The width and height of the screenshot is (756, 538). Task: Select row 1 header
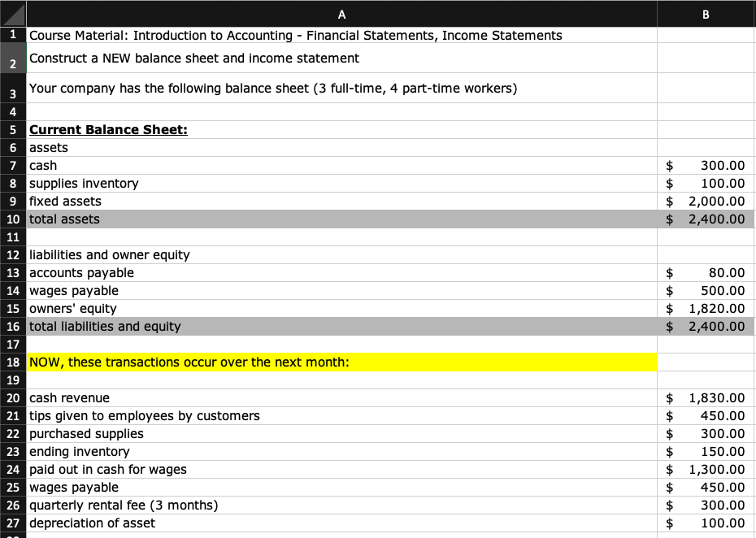(x=13, y=36)
